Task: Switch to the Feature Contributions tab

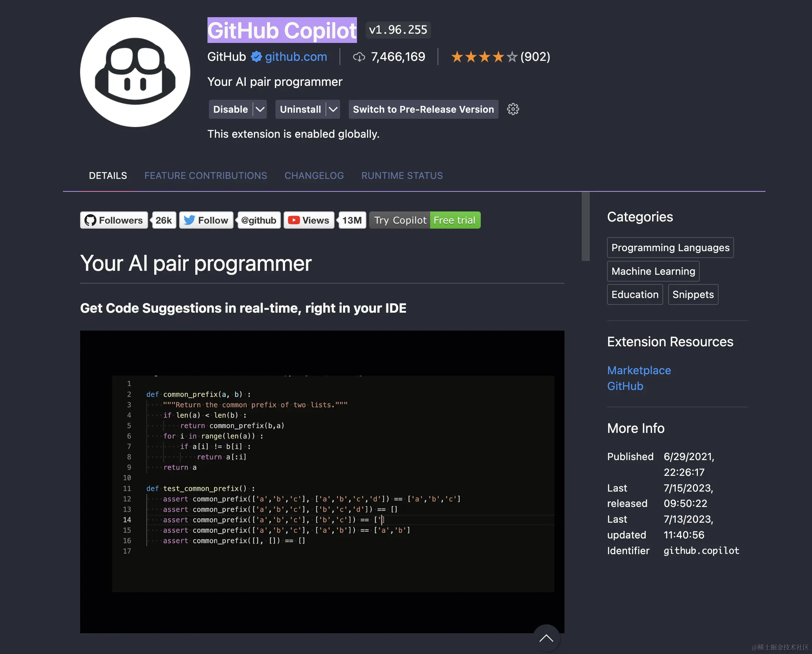Action: 206,176
